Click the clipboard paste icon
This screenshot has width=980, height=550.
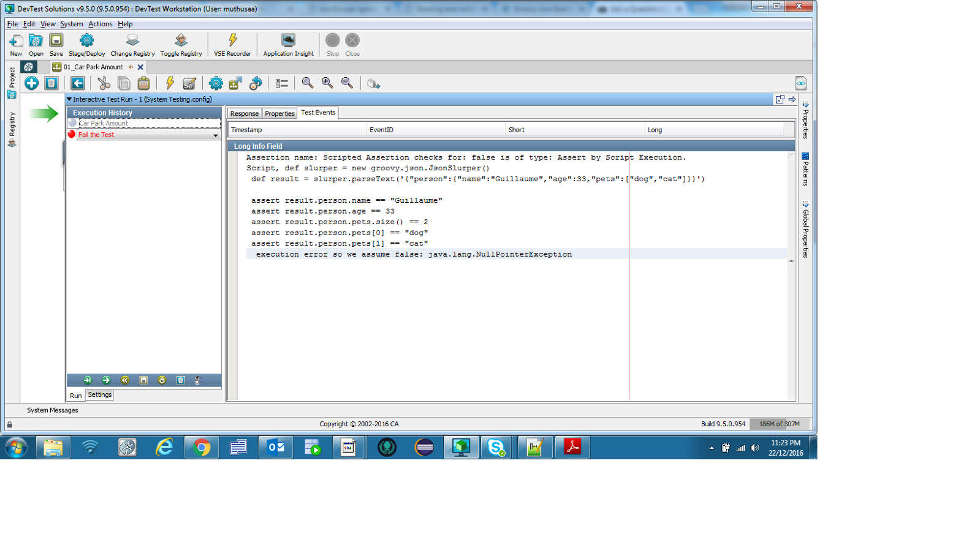click(x=143, y=83)
